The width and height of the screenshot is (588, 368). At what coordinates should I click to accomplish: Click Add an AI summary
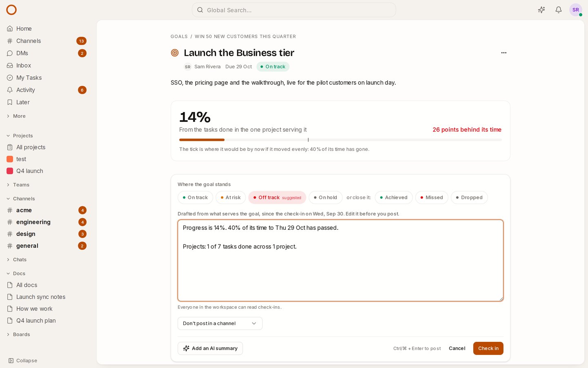(x=210, y=348)
